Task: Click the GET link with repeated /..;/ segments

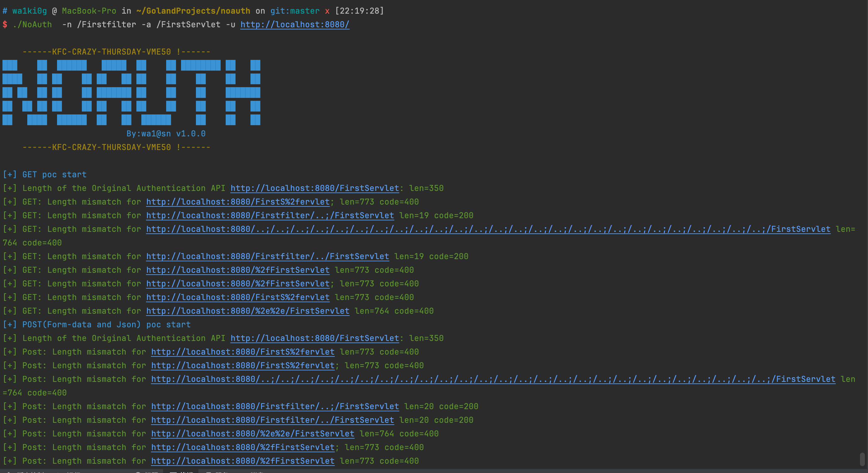Action: 488,229
